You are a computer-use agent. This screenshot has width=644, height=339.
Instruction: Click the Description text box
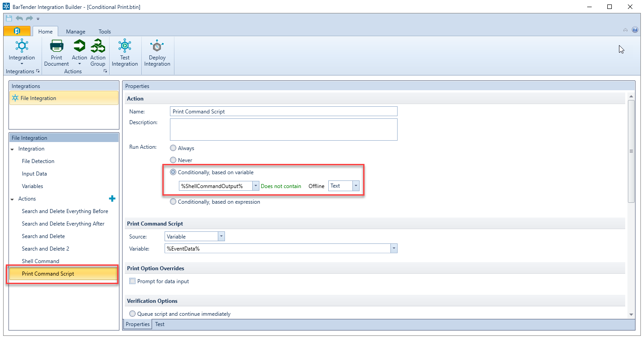(x=284, y=130)
